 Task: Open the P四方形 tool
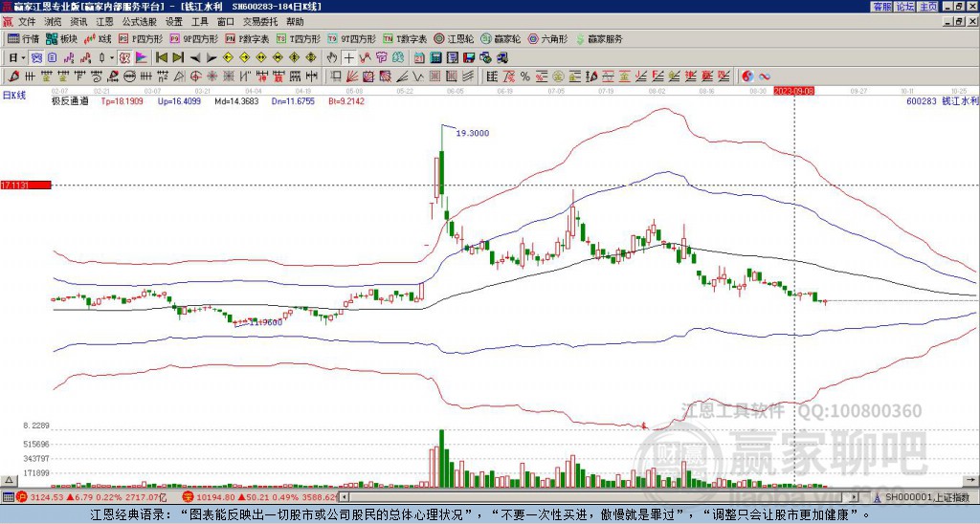click(141, 38)
